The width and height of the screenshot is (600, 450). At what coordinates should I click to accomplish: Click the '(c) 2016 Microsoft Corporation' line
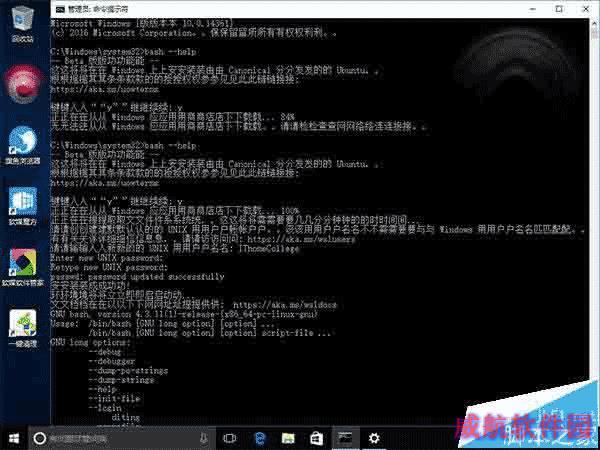coord(193,33)
